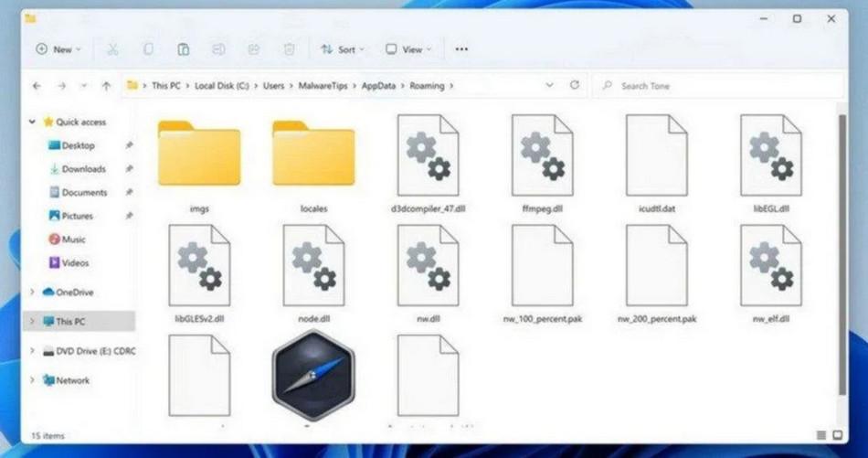Click the imgs folder name label
Screen dimensions: 868x458
point(199,208)
